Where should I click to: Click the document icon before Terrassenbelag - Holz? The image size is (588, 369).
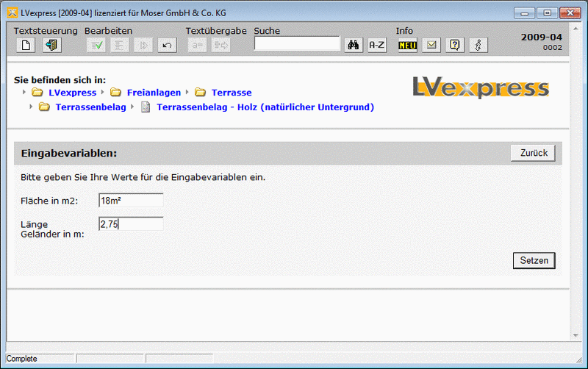[146, 107]
